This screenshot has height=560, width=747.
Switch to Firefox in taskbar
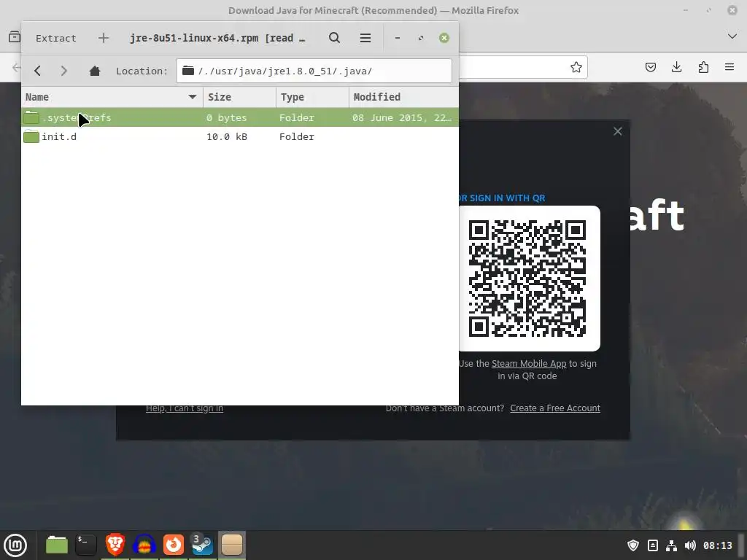(x=174, y=545)
